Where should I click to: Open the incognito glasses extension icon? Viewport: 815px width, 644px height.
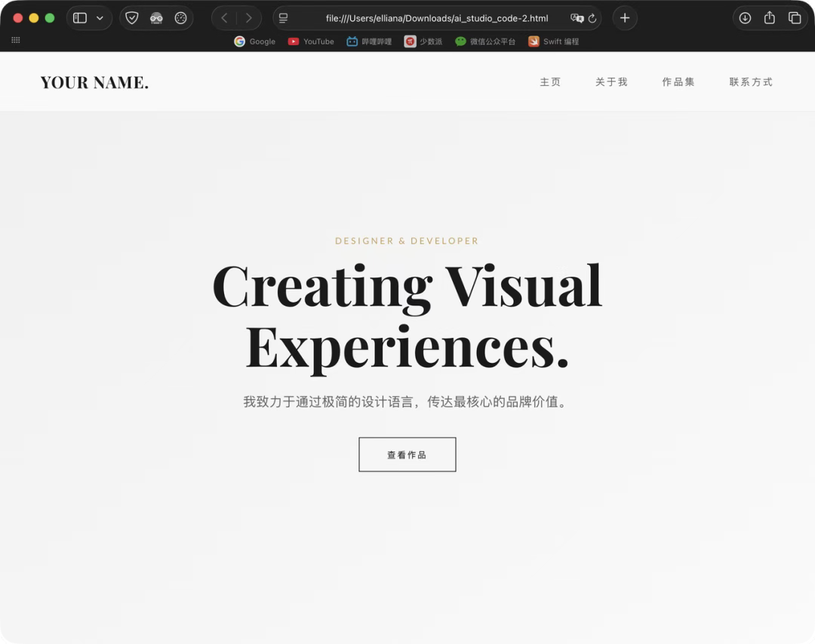point(156,18)
